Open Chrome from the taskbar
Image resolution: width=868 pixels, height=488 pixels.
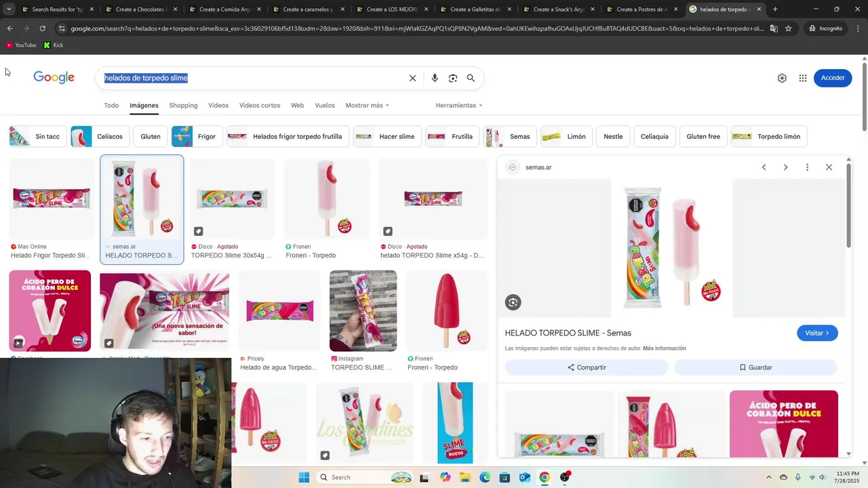544,477
